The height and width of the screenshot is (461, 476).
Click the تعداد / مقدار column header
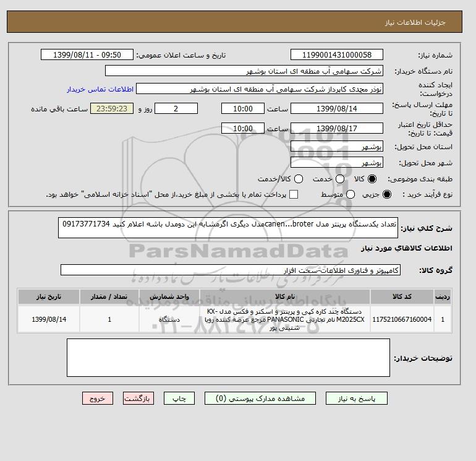point(109,296)
